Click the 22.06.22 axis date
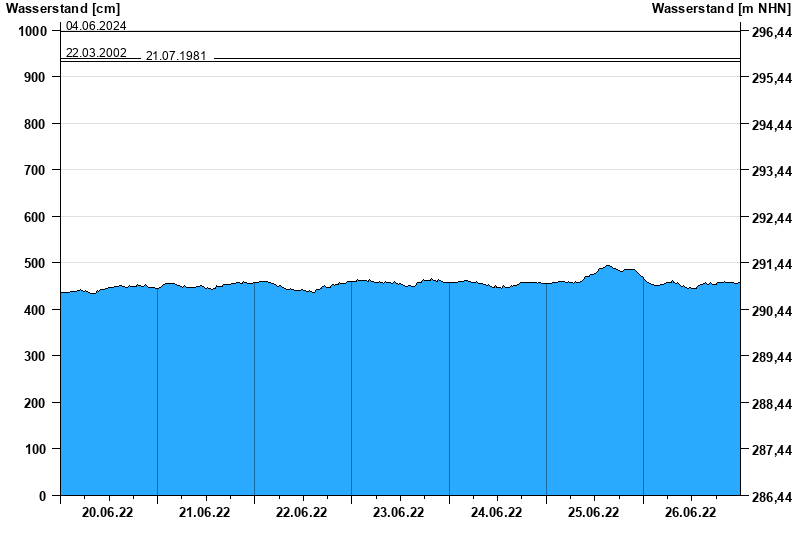This screenshot has height=550, width=800. (x=302, y=513)
